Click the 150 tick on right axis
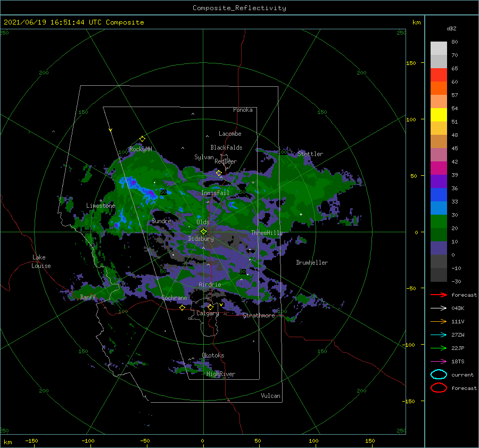The width and height of the screenshot is (479, 448). 411,63
